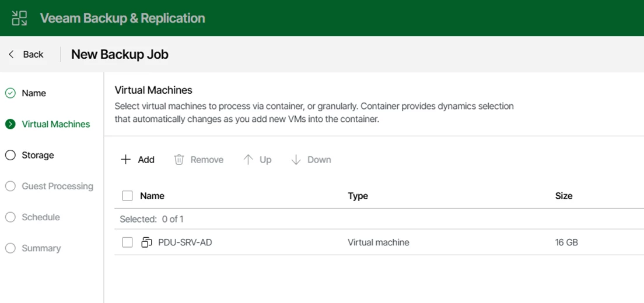Click the Schedule step circle
Viewport: 644px width, 303px height.
tap(10, 217)
